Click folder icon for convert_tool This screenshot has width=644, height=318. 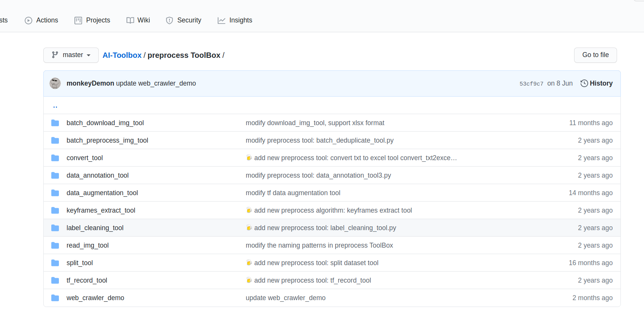[x=55, y=158]
